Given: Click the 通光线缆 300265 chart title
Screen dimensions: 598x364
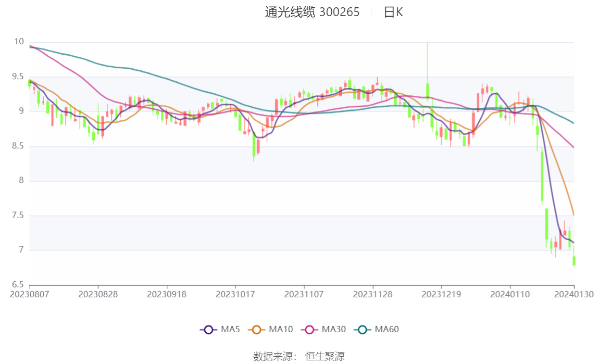Looking at the screenshot, I should point(312,12).
